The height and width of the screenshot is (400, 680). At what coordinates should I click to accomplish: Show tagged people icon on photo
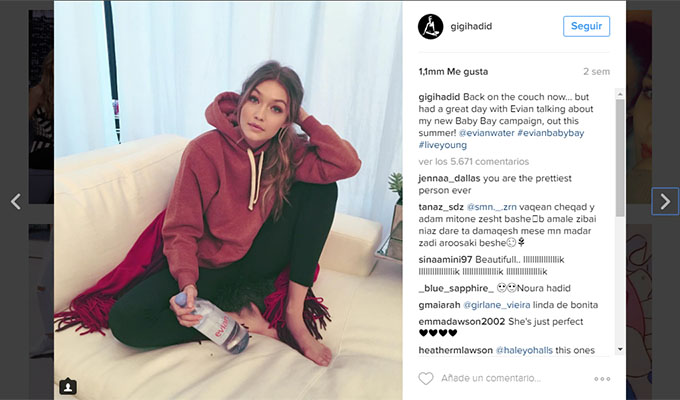click(68, 386)
